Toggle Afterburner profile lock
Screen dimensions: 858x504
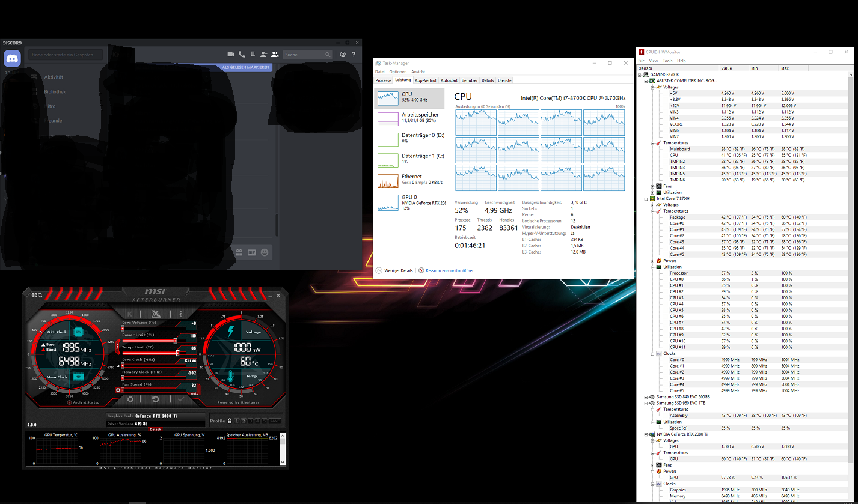(x=230, y=421)
